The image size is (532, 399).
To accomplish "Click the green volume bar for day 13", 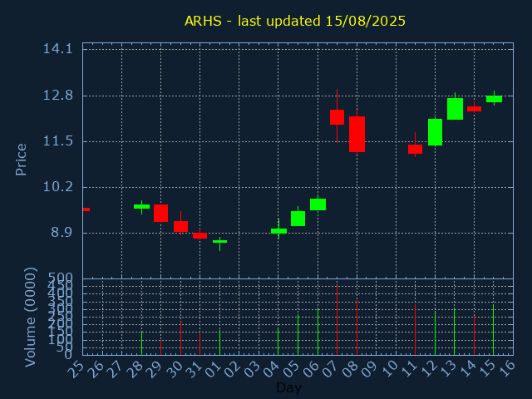I will click(455, 331).
